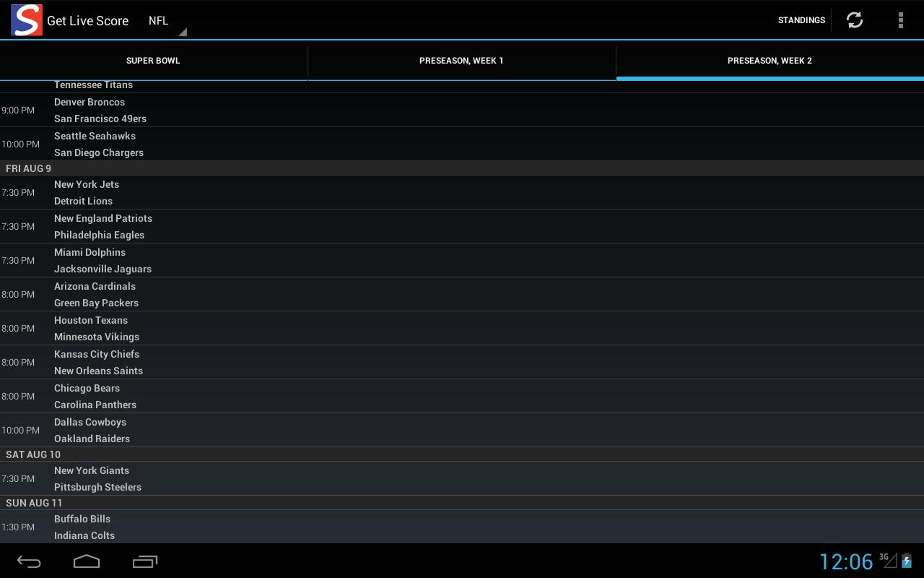
Task: Tap the battery status icon
Action: 907,560
